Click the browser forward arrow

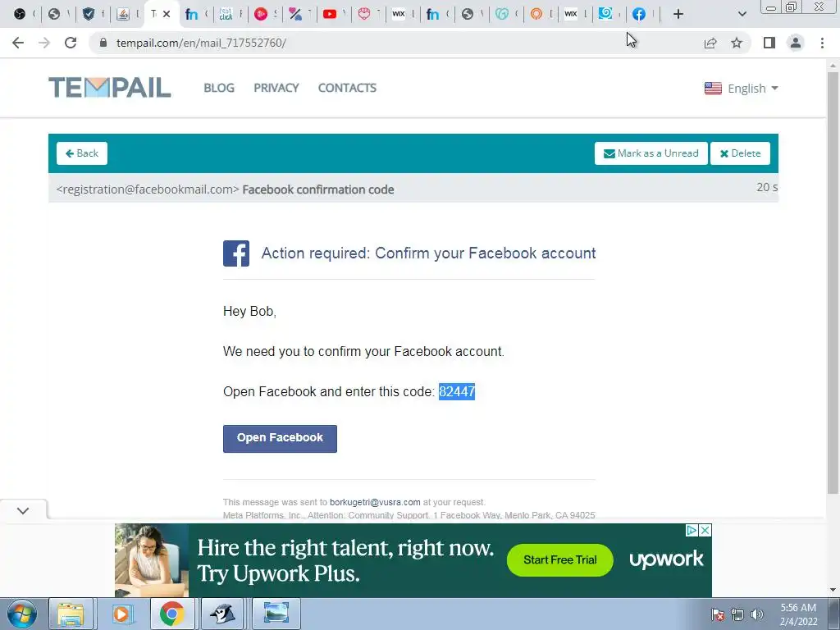pos(44,43)
